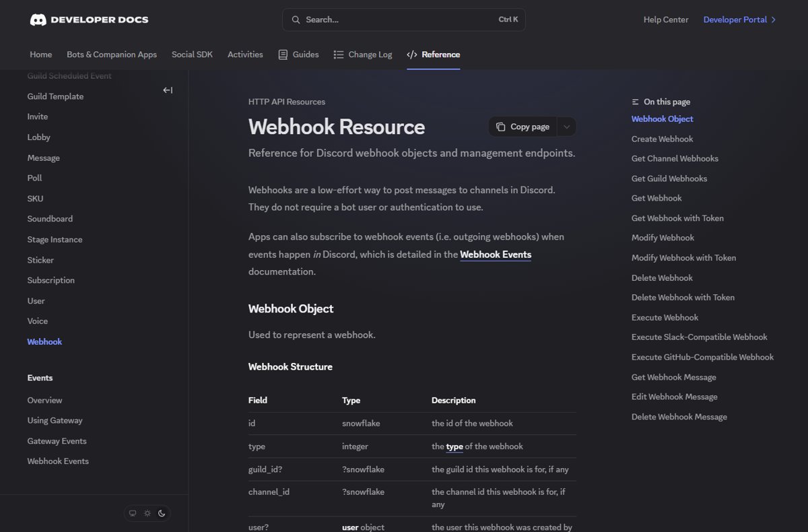Open User in sidebar

point(36,301)
